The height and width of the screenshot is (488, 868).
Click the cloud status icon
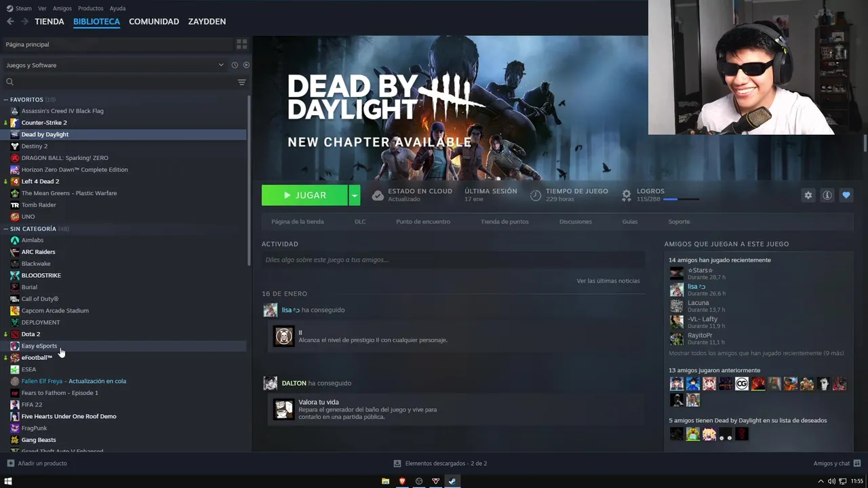tap(378, 195)
